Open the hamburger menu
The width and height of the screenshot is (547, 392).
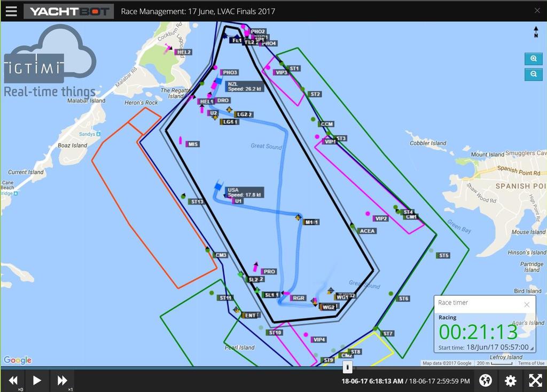(11, 11)
